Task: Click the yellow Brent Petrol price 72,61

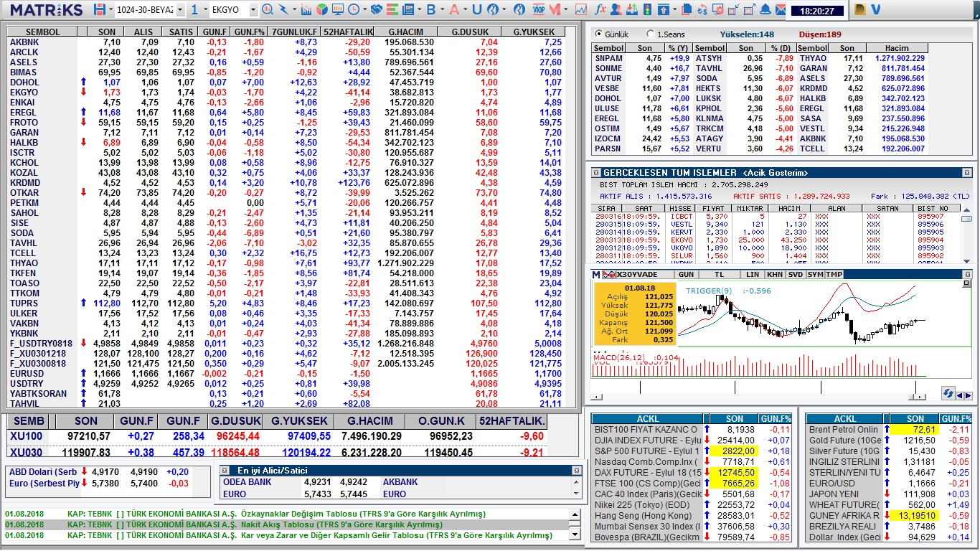Action: pos(913,430)
